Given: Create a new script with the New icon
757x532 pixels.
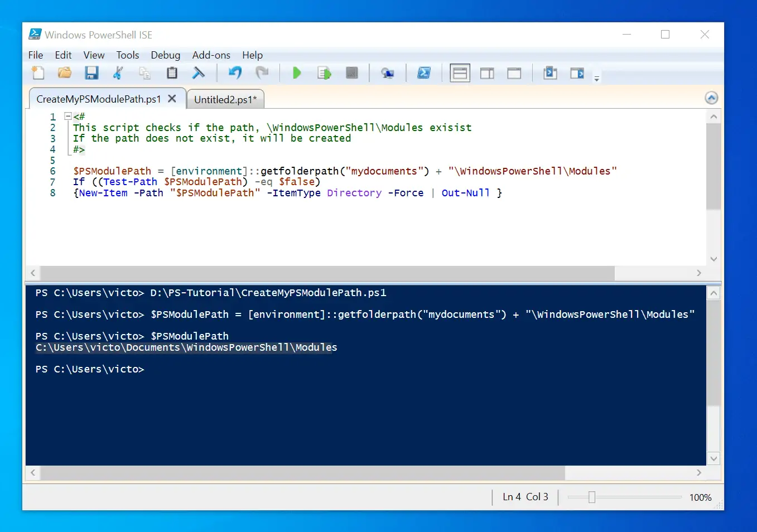Looking at the screenshot, I should [x=38, y=73].
